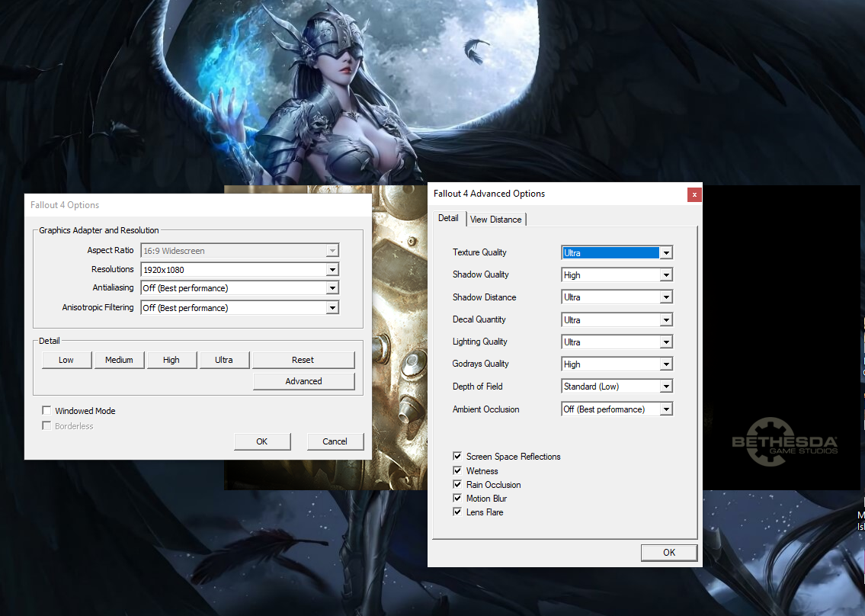This screenshot has width=865, height=616.
Task: Open the Decal Quantity dropdown
Action: 617,319
